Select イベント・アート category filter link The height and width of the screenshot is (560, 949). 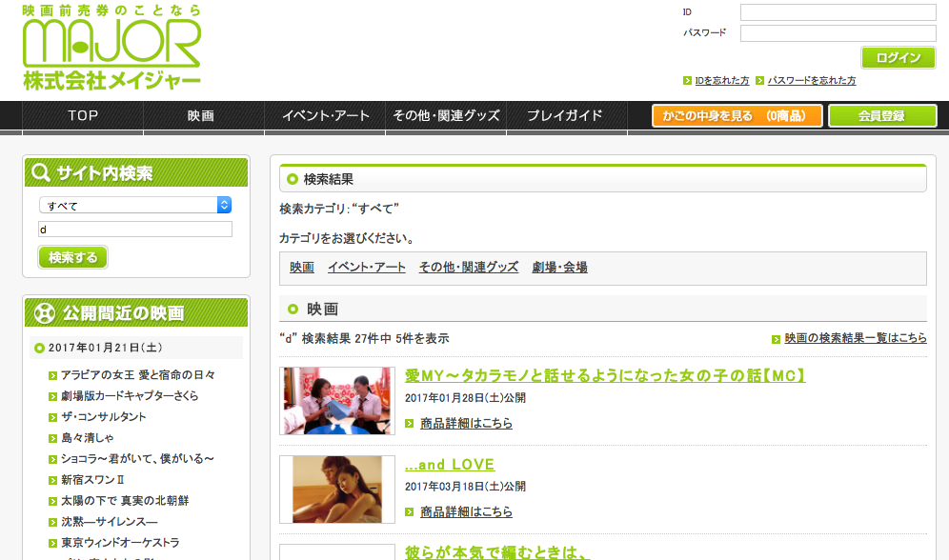366,268
